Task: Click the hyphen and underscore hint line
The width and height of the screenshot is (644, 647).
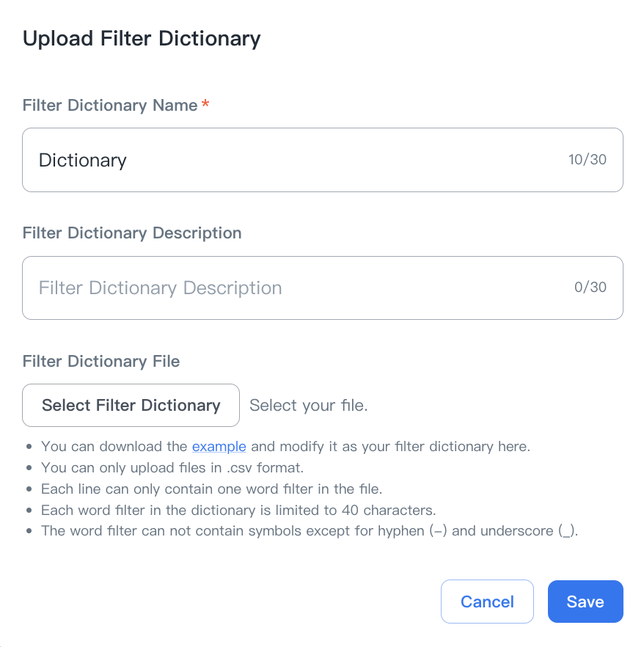Action: [x=310, y=531]
